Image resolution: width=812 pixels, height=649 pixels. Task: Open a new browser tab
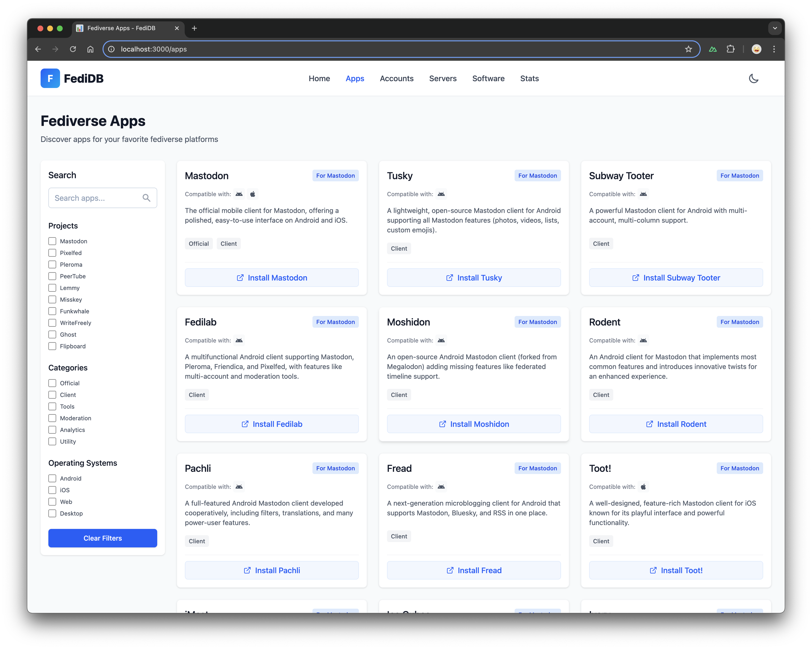pos(194,28)
